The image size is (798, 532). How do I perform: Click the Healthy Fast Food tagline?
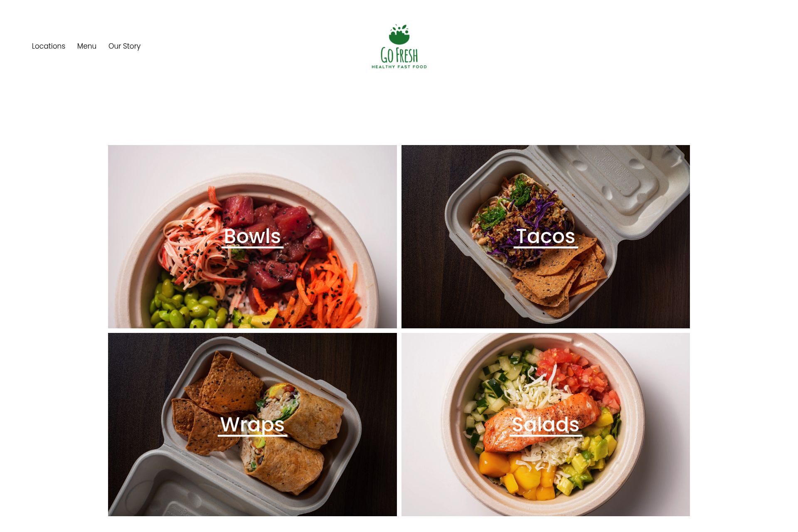pyautogui.click(x=399, y=67)
